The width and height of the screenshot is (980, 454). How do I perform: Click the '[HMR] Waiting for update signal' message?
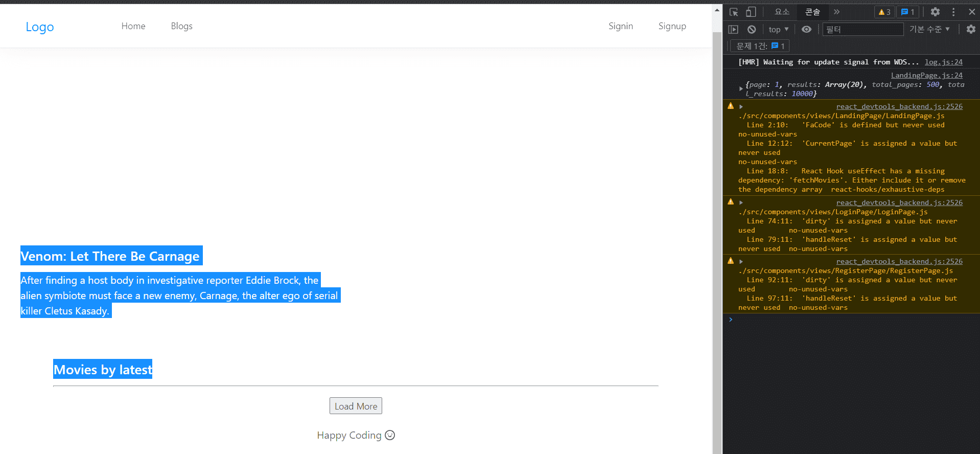point(828,62)
